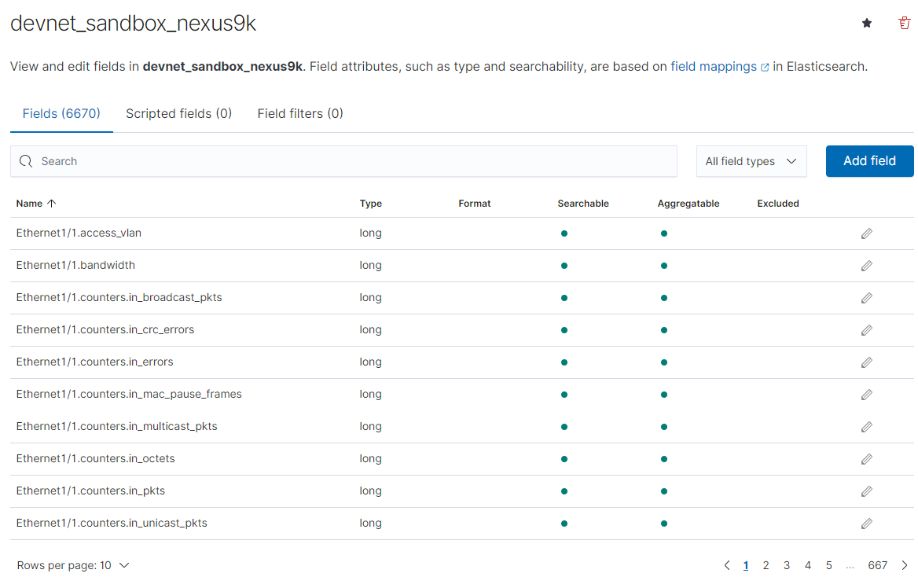Go to previous page arrow
Screen dimensions: 918x588
pos(726,565)
